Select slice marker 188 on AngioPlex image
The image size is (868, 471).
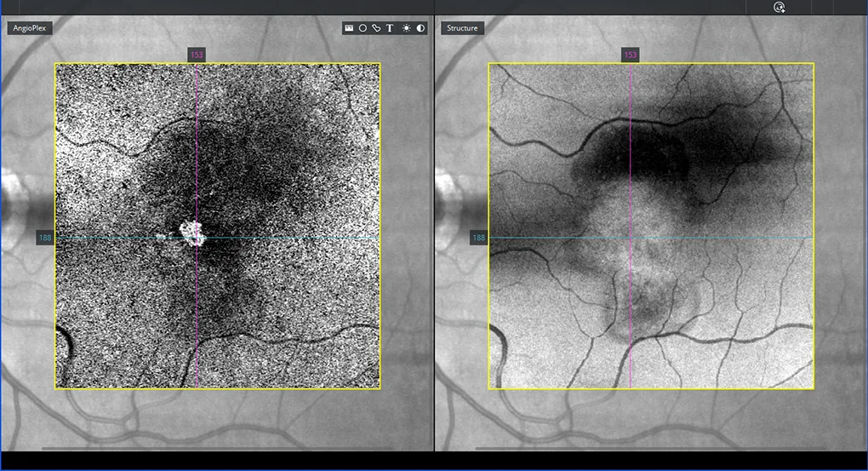pos(45,238)
